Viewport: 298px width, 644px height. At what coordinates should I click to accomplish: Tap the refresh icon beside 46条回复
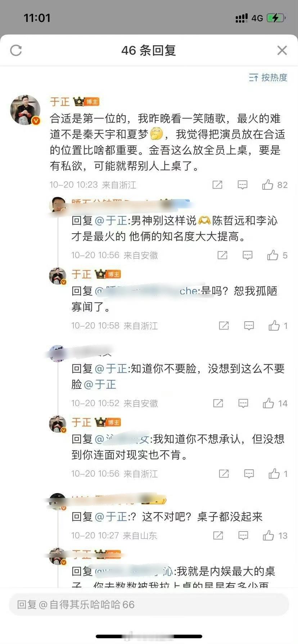(x=16, y=50)
